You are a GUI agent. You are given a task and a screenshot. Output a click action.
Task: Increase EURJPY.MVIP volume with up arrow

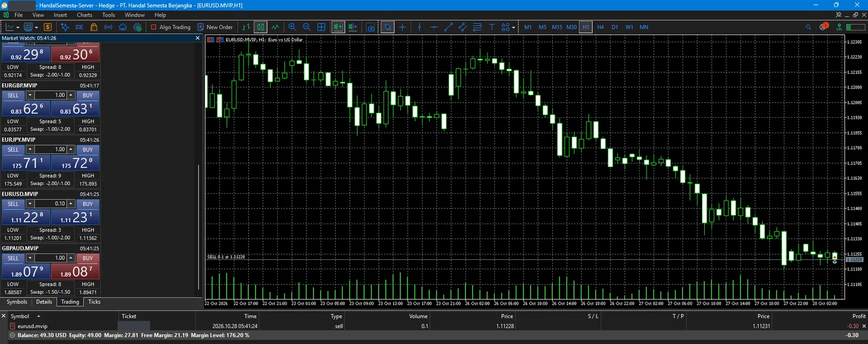[x=71, y=150]
